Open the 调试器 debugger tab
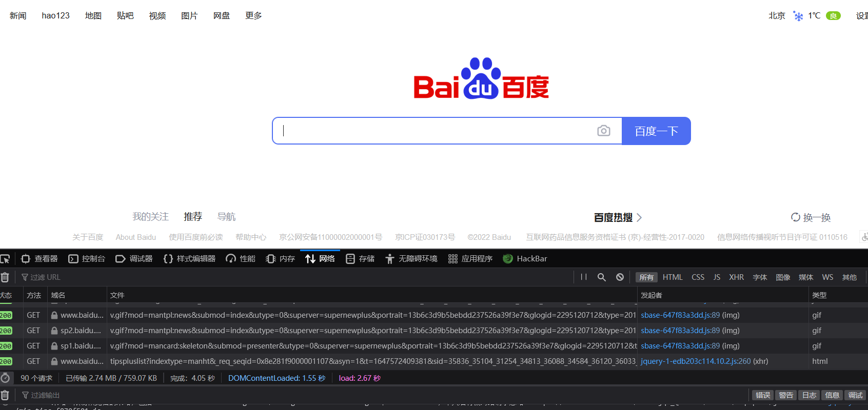This screenshot has height=410, width=868. coord(134,259)
